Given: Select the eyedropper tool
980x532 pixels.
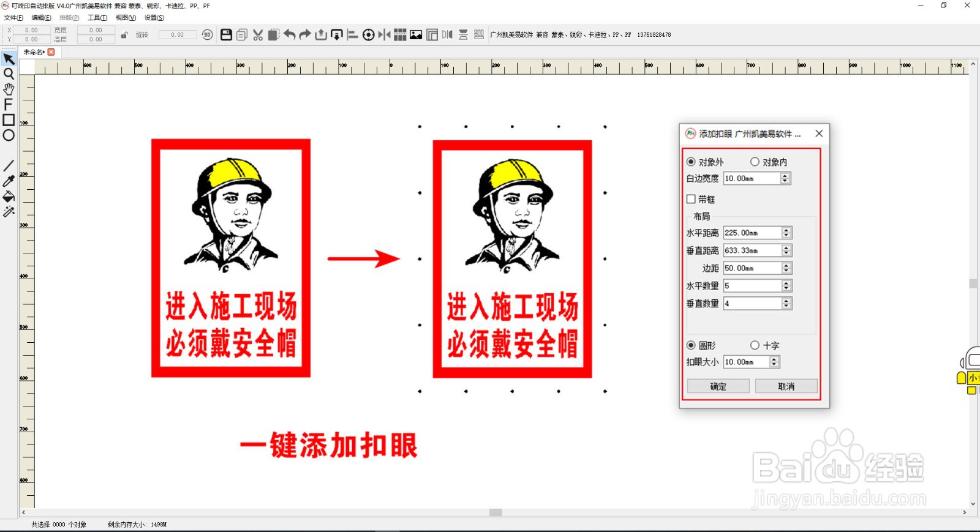Looking at the screenshot, I should (9, 181).
